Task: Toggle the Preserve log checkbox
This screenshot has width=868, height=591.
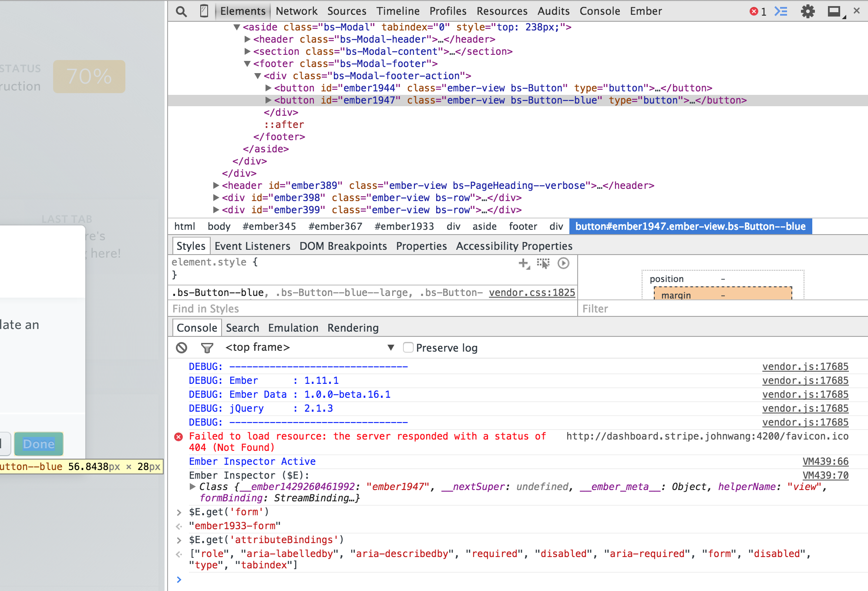Action: (407, 348)
